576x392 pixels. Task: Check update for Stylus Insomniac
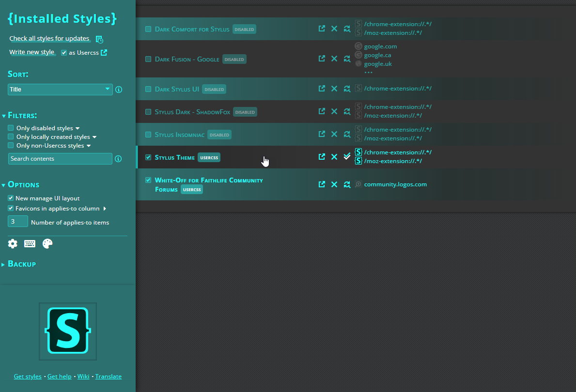coord(347,135)
